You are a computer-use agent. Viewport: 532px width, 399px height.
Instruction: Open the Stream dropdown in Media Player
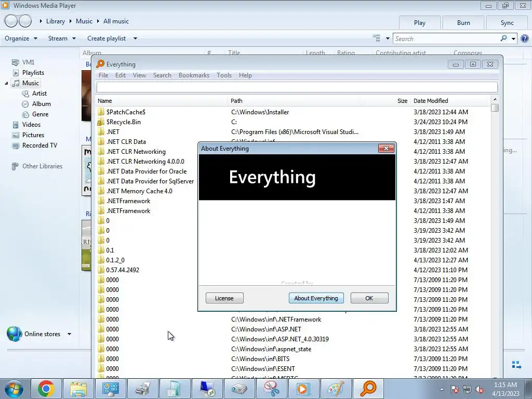pyautogui.click(x=62, y=38)
